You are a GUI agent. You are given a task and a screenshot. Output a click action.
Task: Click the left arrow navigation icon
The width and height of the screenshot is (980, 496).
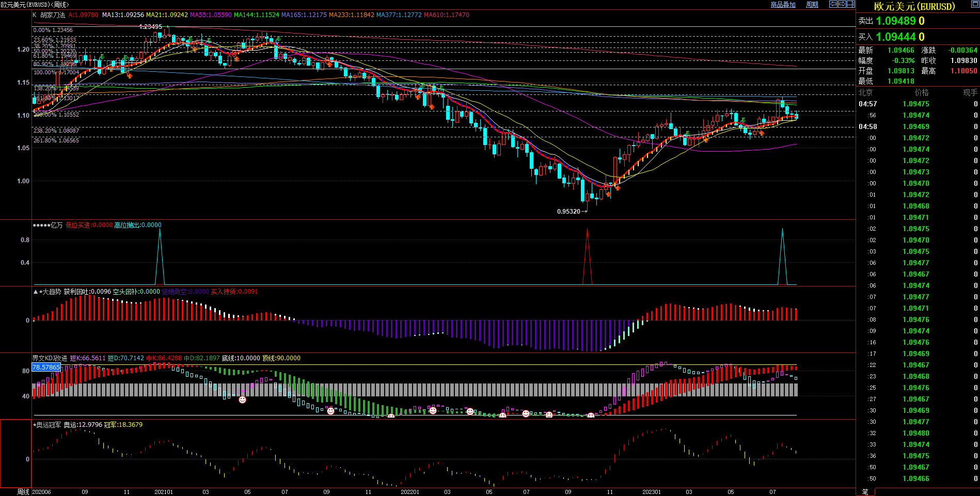pos(833,4)
